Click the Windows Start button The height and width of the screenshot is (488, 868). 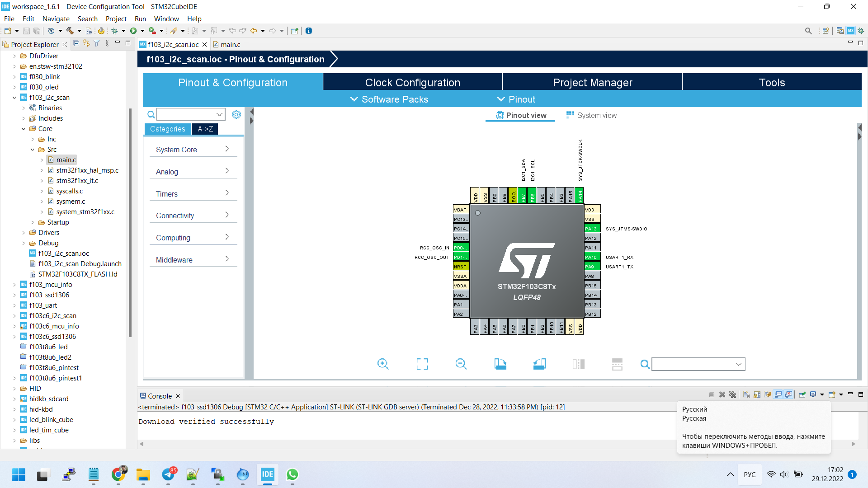click(19, 474)
